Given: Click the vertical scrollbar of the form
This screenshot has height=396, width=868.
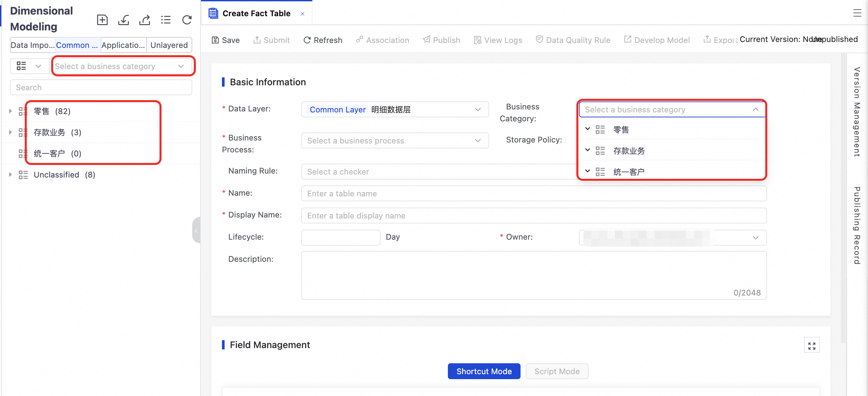Looking at the screenshot, I should (x=843, y=198).
